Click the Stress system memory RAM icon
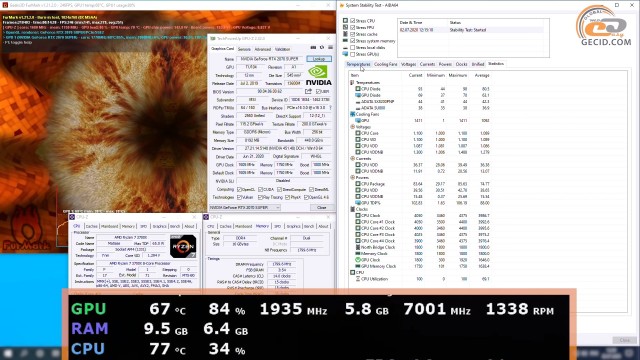This screenshot has width=640, height=360. coord(345,41)
